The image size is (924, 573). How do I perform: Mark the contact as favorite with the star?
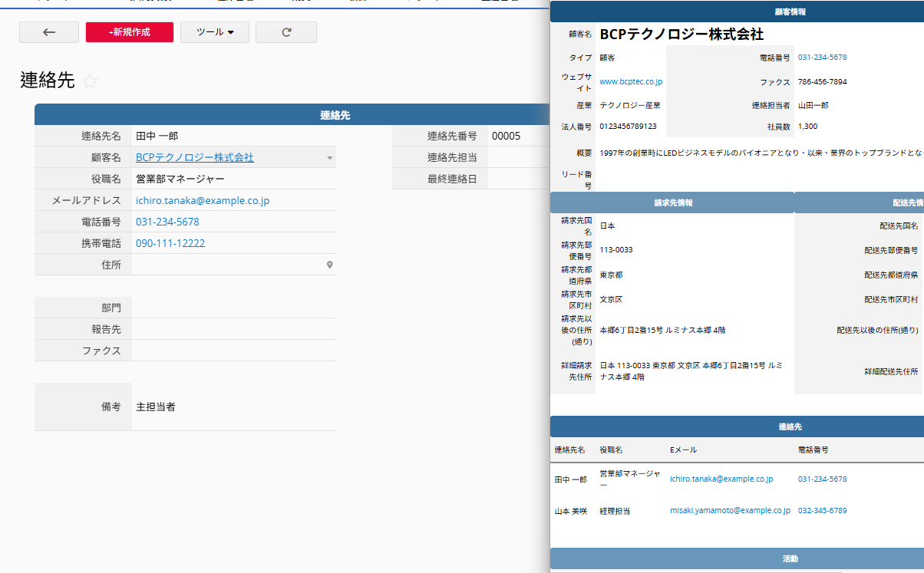pyautogui.click(x=90, y=81)
